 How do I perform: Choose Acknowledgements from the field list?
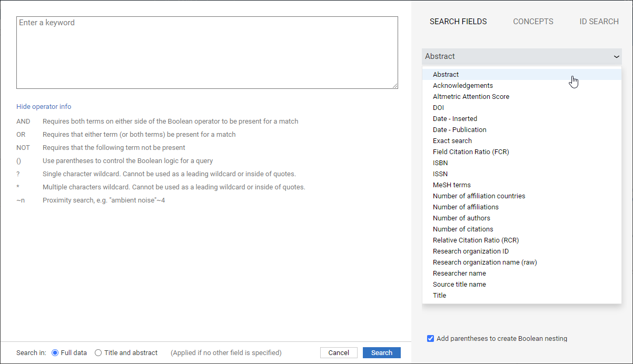click(x=462, y=86)
